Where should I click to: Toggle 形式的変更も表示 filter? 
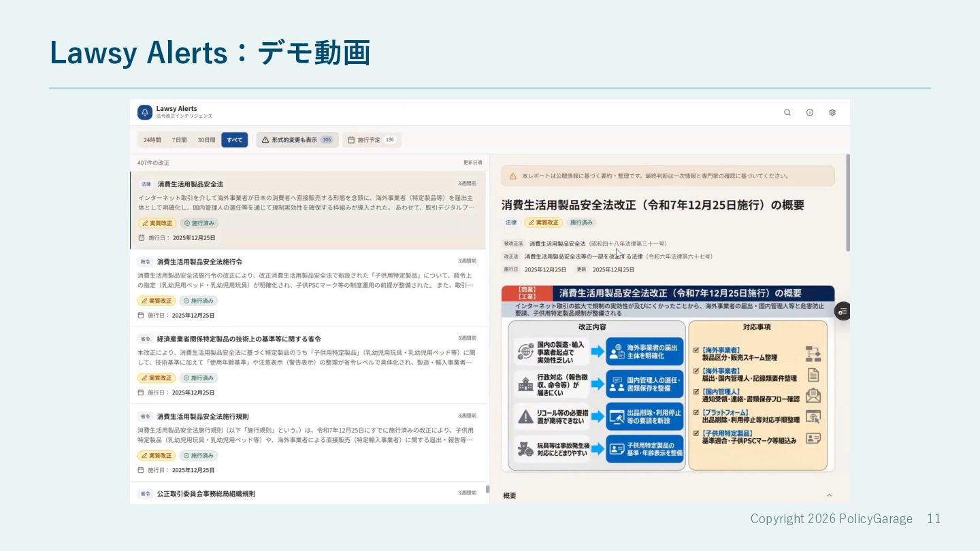tap(297, 140)
